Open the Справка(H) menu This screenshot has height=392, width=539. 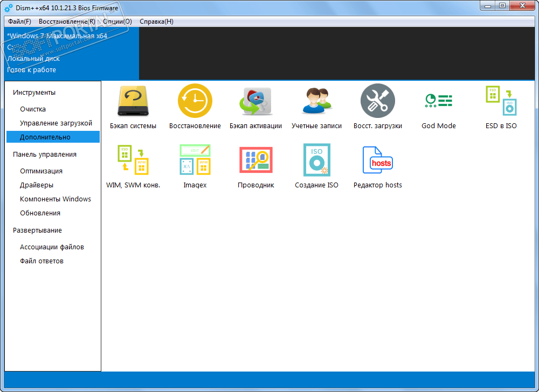coord(156,22)
